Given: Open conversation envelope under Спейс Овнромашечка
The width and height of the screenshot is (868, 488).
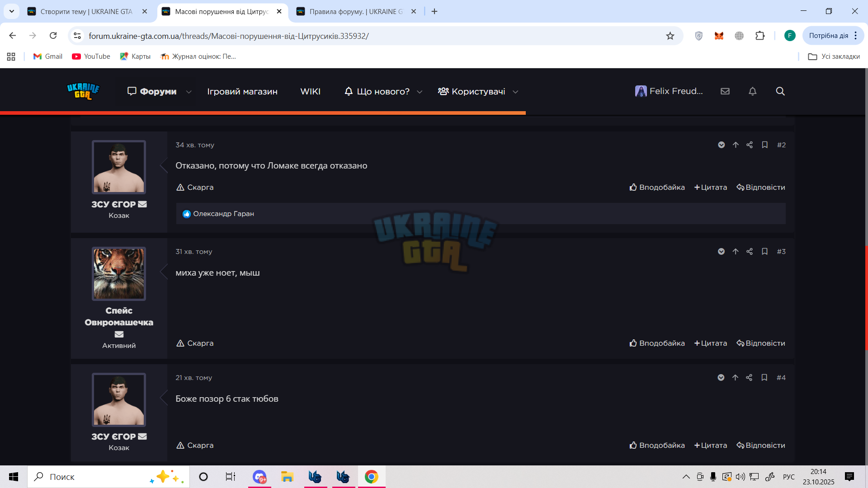Looking at the screenshot, I should tap(119, 334).
